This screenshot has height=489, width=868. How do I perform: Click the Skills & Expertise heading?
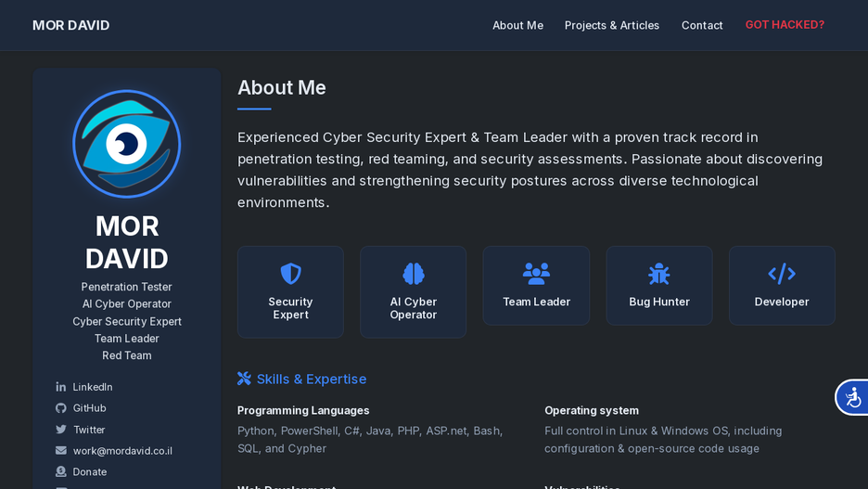[x=312, y=379]
